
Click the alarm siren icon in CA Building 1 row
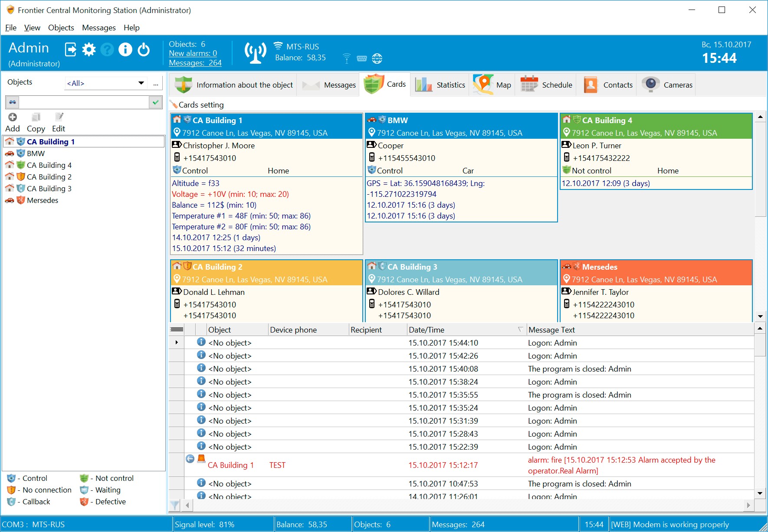point(201,458)
